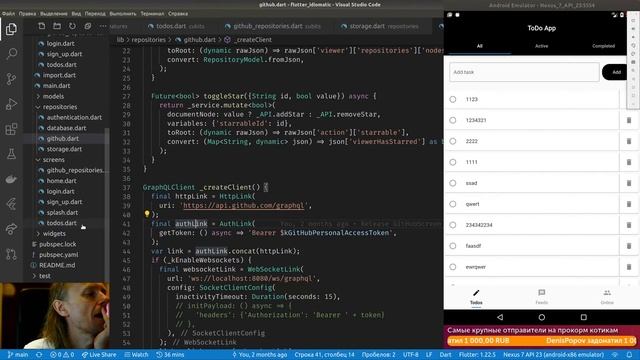Open the notifications bell in the status bar
The width and height of the screenshot is (640, 360).
[x=629, y=355]
